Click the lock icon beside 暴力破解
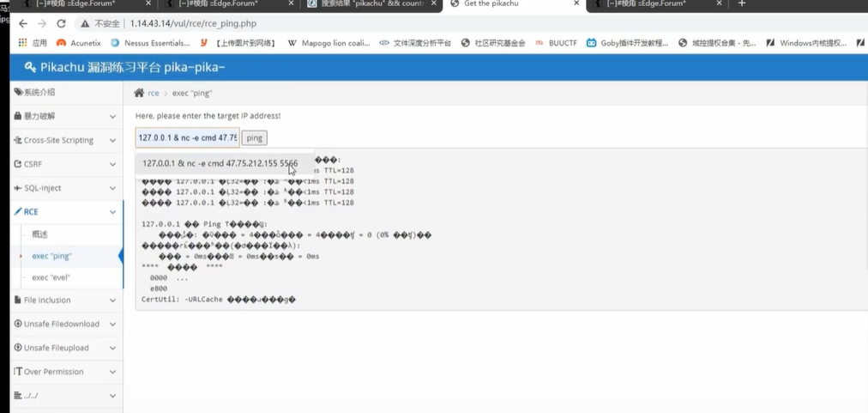868x413 pixels. (18, 116)
